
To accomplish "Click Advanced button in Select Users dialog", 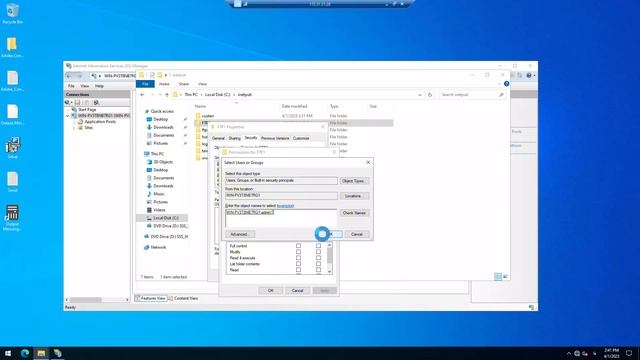I will click(240, 234).
